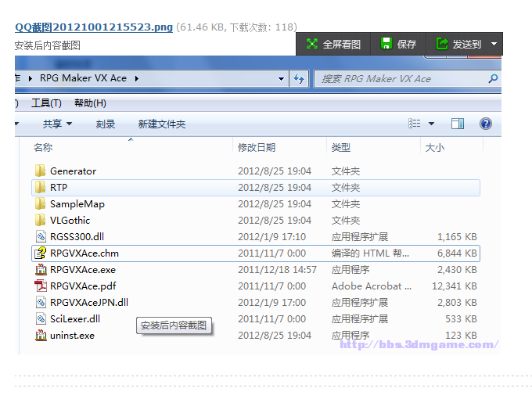Click the Generator folder icon
This screenshot has height=399, width=532.
pyautogui.click(x=41, y=171)
